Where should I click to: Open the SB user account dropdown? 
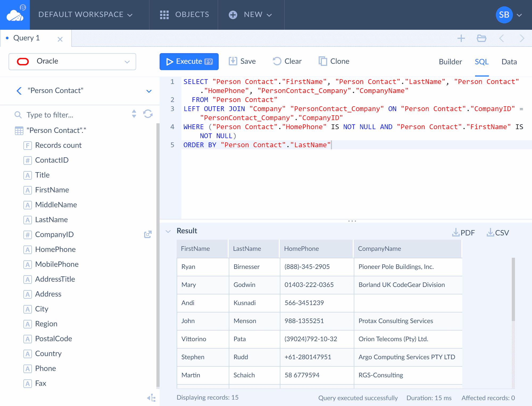(x=509, y=15)
